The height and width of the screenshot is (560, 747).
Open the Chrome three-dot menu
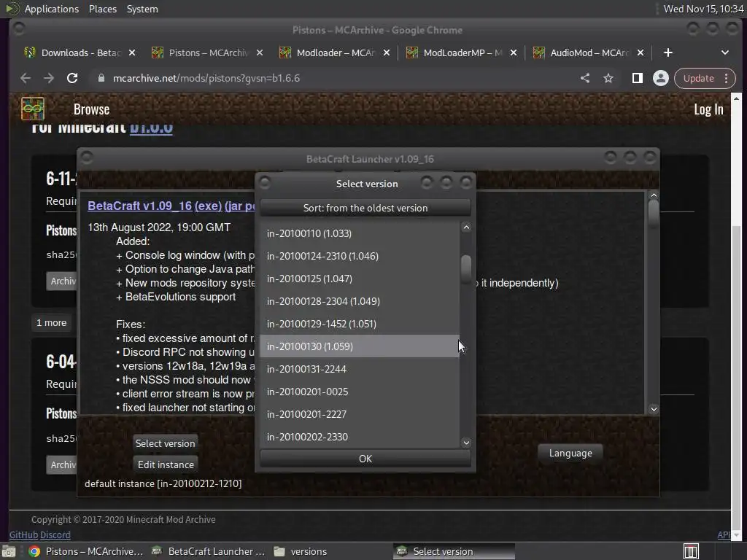(726, 78)
